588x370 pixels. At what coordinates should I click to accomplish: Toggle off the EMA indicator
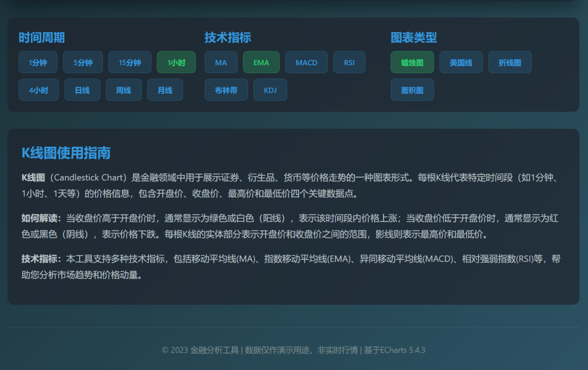tap(261, 62)
